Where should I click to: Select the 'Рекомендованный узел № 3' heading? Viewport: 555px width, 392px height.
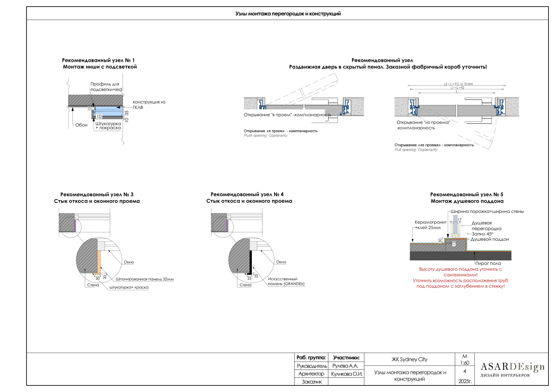97,194
